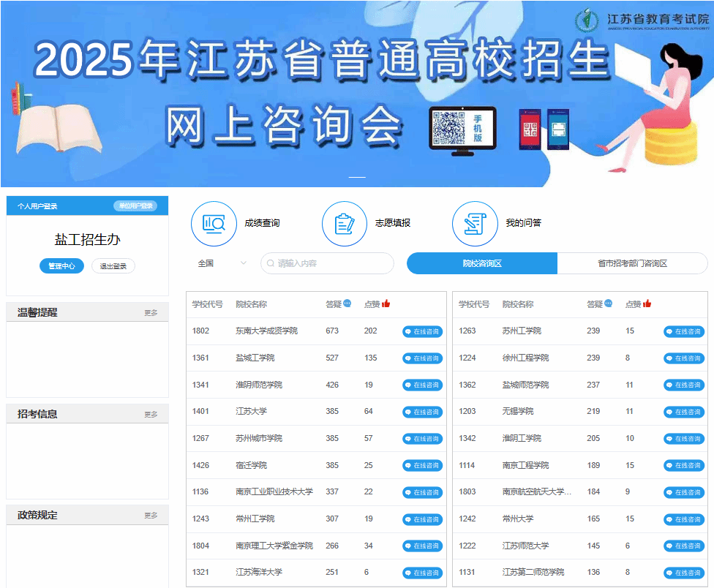The height and width of the screenshot is (588, 714).
Task: Click the 江苏省教育考试院 logo
Action: pos(643,20)
